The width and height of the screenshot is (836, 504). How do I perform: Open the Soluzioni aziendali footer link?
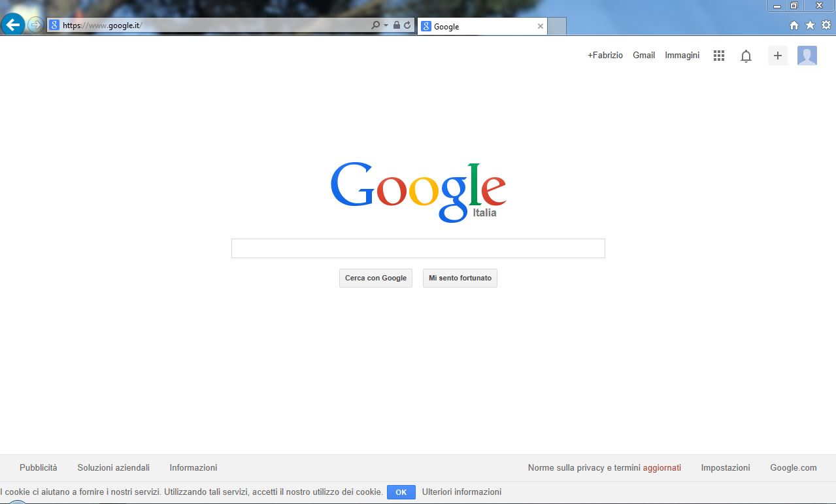[x=114, y=467]
